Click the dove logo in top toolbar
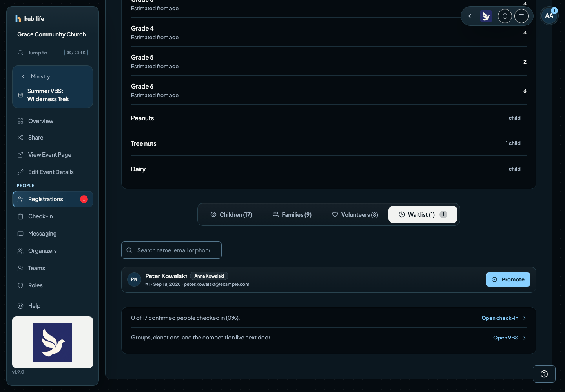The image size is (565, 392). coord(486,16)
